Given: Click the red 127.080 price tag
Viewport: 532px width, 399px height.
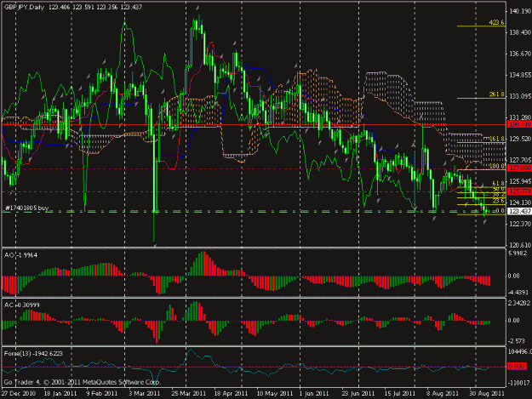Looking at the screenshot, I should point(519,168).
